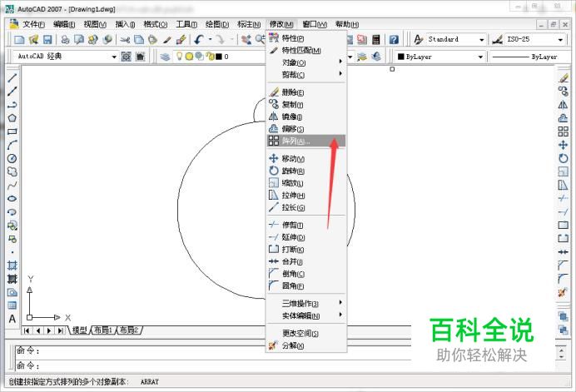
Task: Choose 旋转(R) from the Modify menu
Action: point(306,171)
